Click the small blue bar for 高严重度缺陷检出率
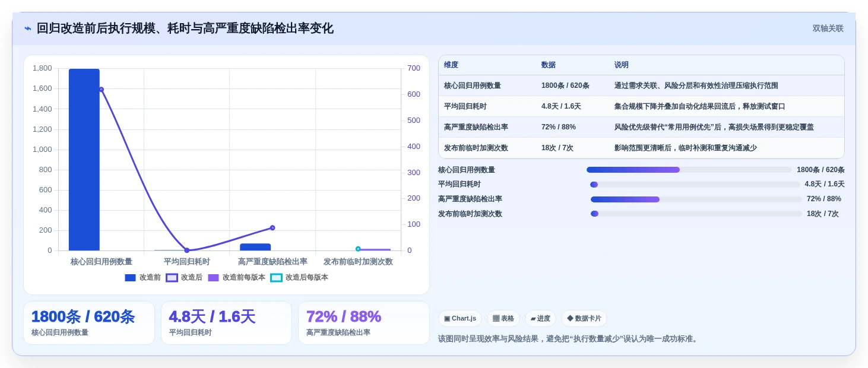This screenshot has width=868, height=368. click(255, 247)
